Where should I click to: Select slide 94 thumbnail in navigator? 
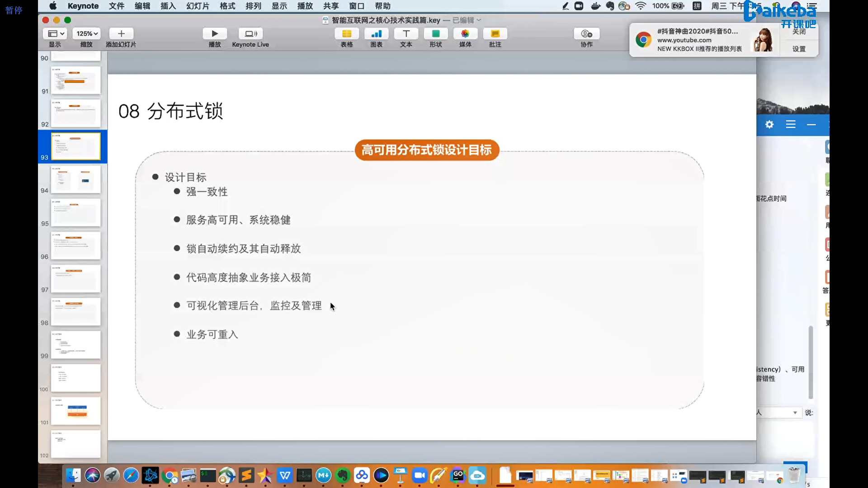(75, 179)
